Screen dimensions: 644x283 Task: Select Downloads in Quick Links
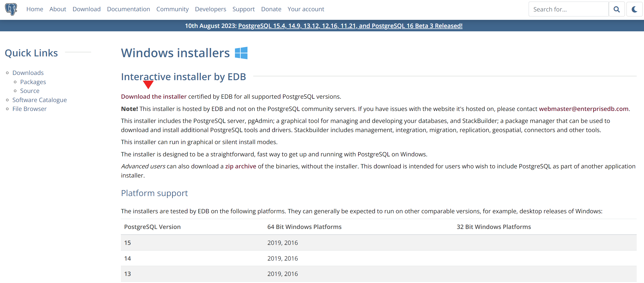28,73
